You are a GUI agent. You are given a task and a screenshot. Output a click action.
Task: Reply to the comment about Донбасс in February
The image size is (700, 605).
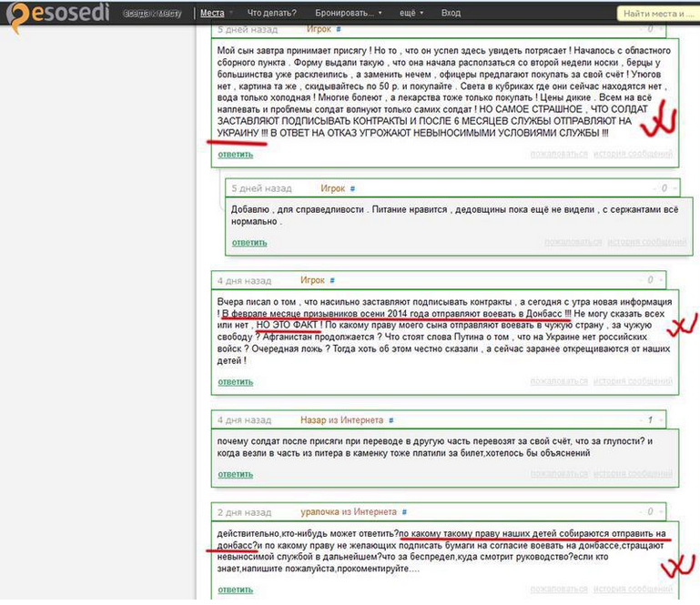(x=235, y=382)
